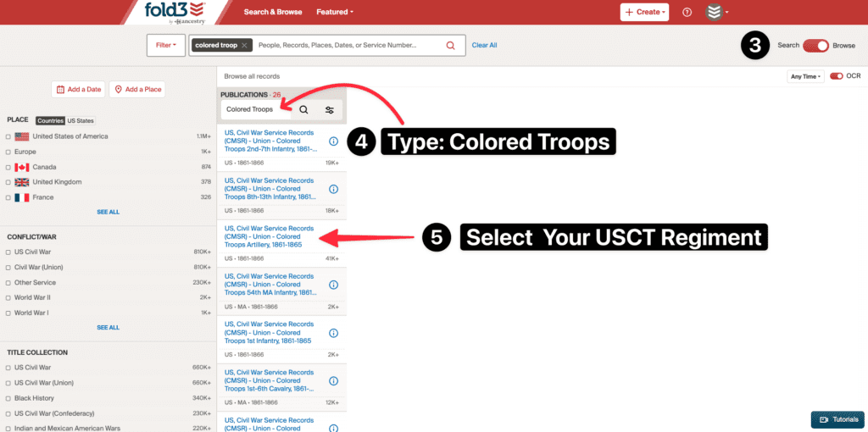Toggle the OCR switch

[836, 76]
